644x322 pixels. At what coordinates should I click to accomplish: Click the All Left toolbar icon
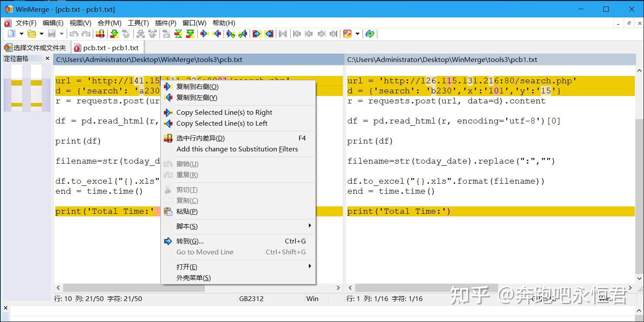point(269,34)
